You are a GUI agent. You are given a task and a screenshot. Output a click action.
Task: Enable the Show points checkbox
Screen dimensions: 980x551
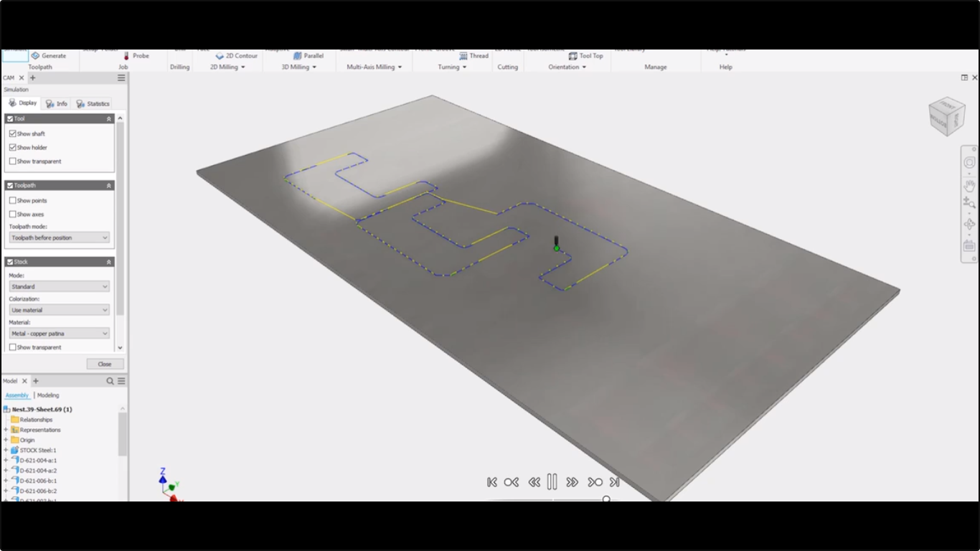[x=12, y=200]
